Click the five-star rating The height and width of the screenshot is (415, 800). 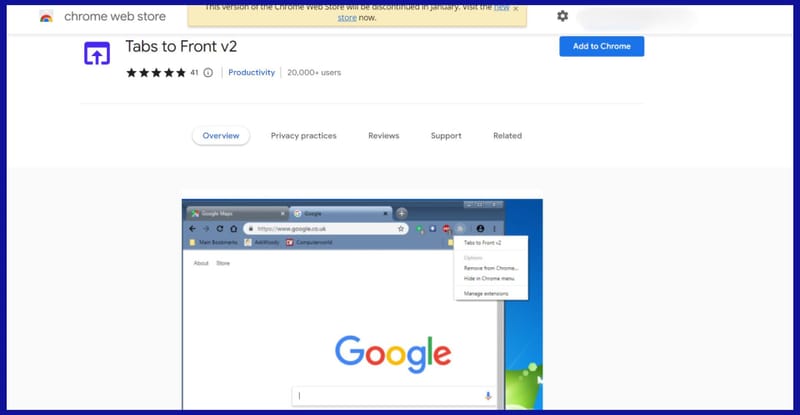[156, 73]
